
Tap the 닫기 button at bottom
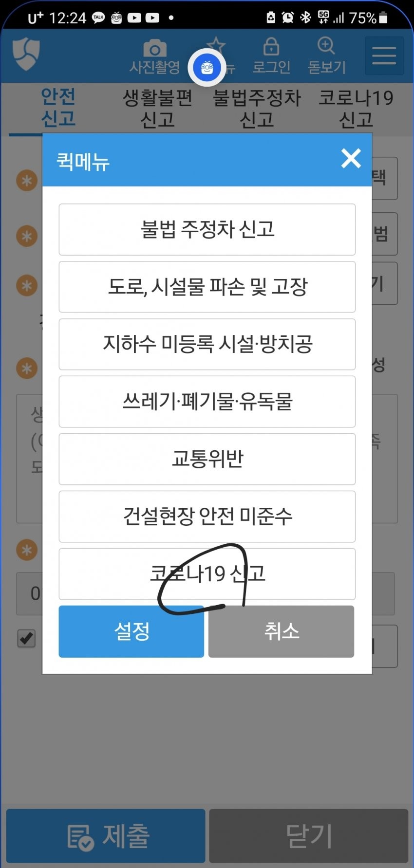309,836
